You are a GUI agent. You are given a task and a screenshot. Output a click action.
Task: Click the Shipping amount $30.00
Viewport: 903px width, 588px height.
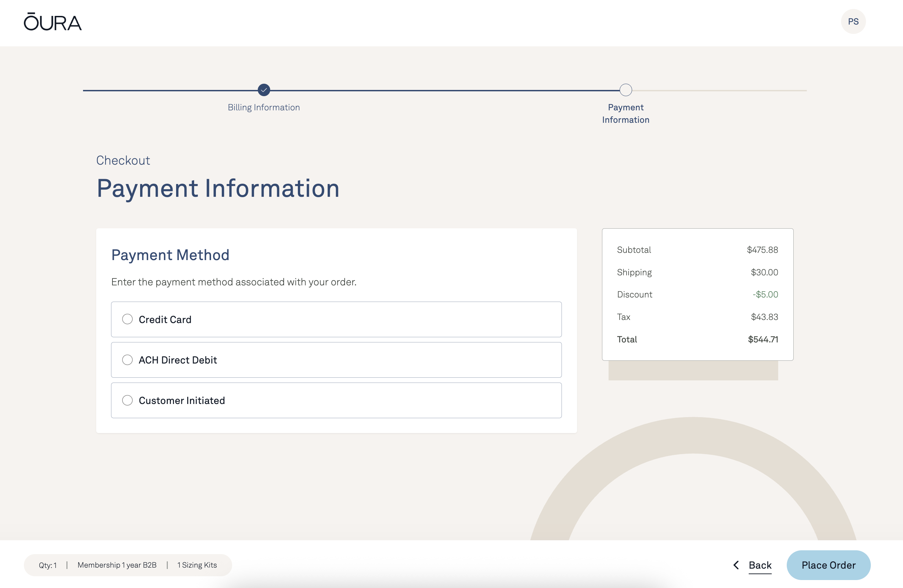click(x=764, y=272)
